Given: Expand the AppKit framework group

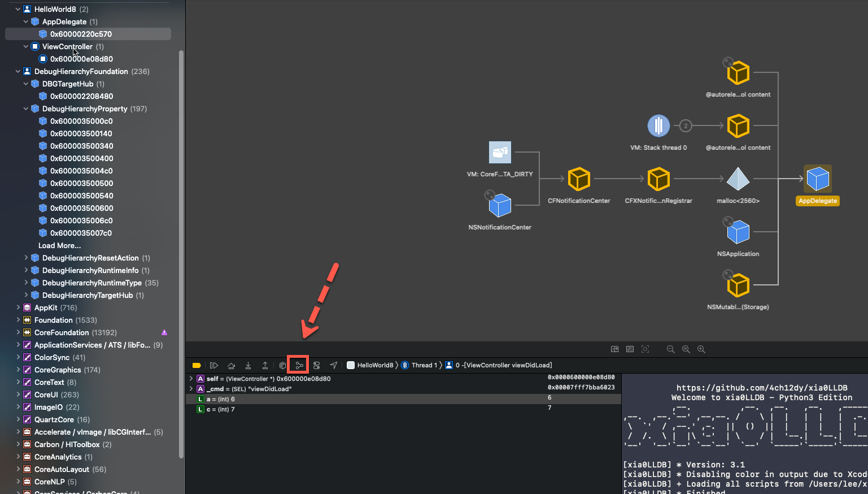Looking at the screenshot, I should [x=18, y=307].
